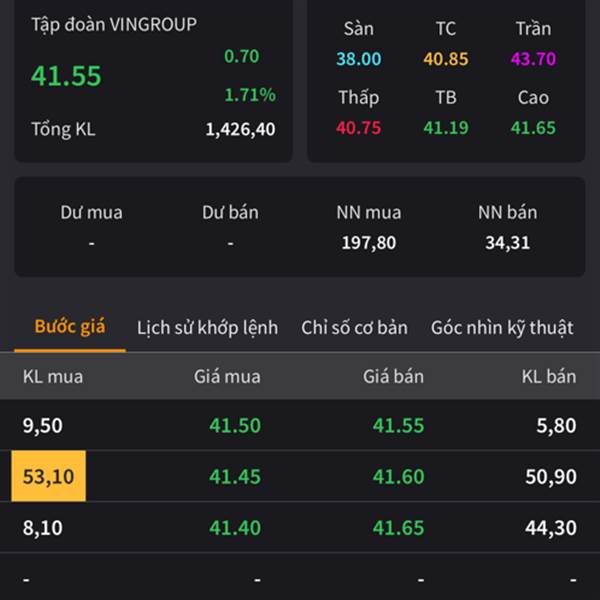Click sell volume 5,80
The height and width of the screenshot is (600, 600).
(x=556, y=426)
